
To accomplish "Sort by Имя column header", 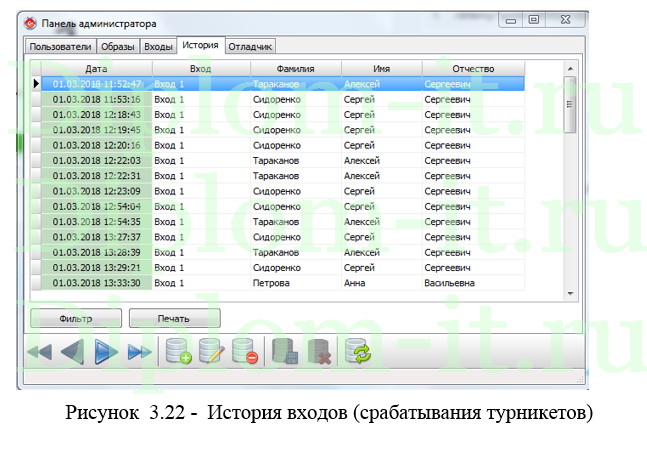I will coord(382,69).
